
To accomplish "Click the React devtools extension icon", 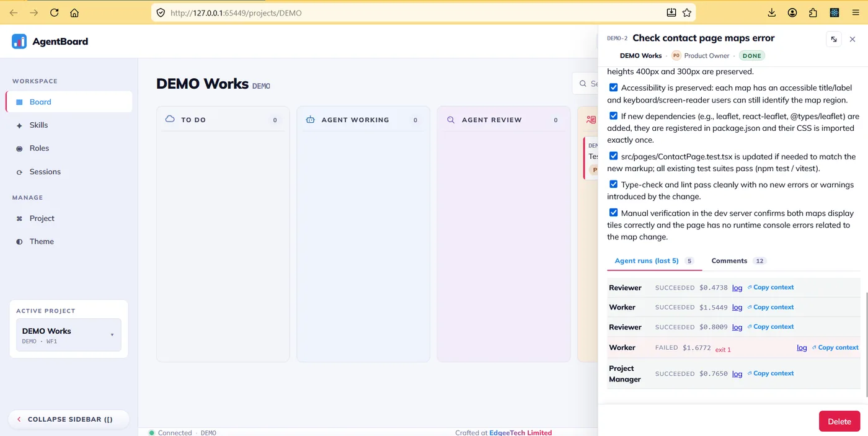I will tap(835, 12).
